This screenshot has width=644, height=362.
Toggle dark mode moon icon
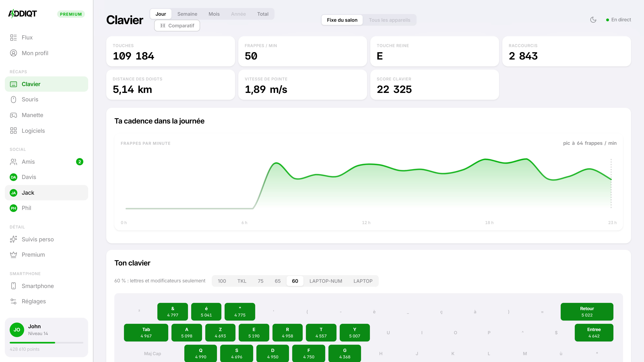tap(593, 20)
